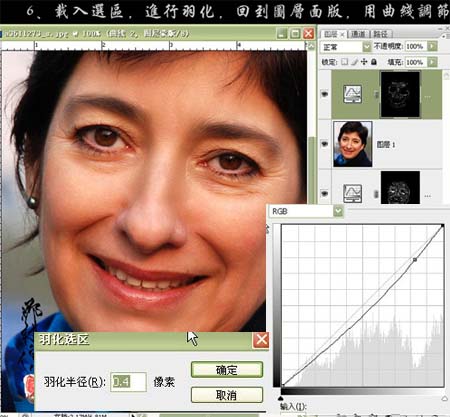Click the lock transparent pixels icon
This screenshot has width=450, height=417.
point(345,62)
